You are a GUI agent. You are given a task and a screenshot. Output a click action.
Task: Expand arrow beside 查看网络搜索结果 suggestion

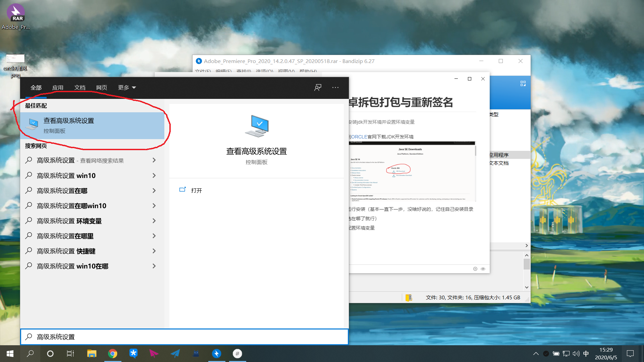click(154, 160)
